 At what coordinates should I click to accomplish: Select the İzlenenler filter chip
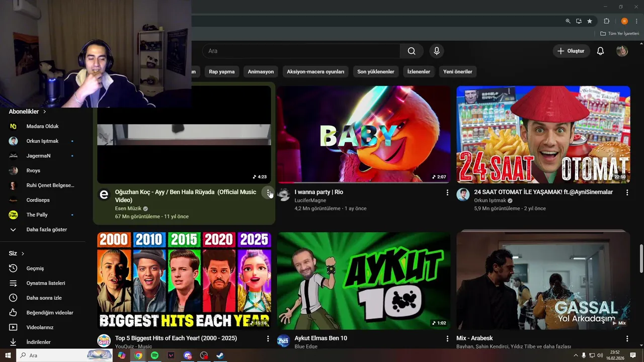[x=419, y=72]
